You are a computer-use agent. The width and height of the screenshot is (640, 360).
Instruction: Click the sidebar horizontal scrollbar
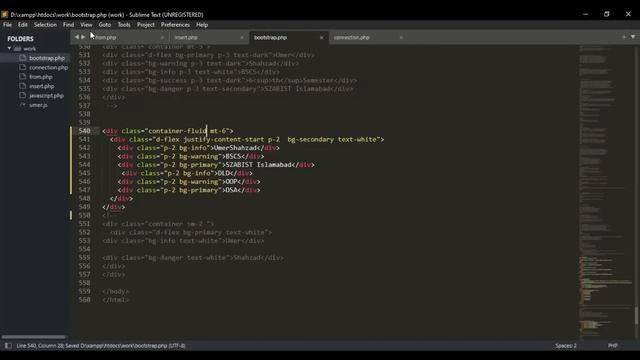pos(33,337)
